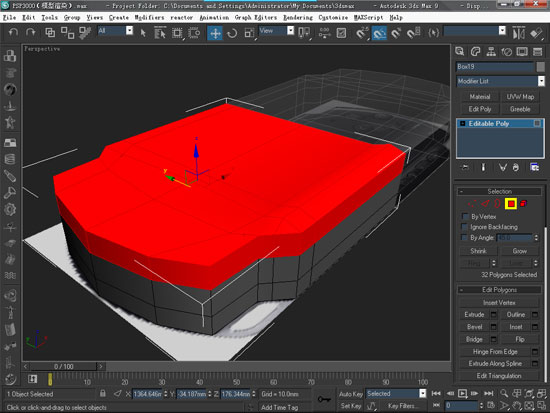This screenshot has width=550, height=413.
Task: Choose the Select and Scale tool
Action: (x=249, y=33)
